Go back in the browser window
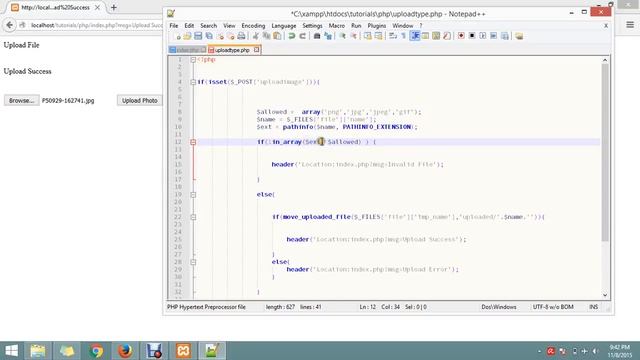The height and width of the screenshot is (360, 640). [x=9, y=25]
